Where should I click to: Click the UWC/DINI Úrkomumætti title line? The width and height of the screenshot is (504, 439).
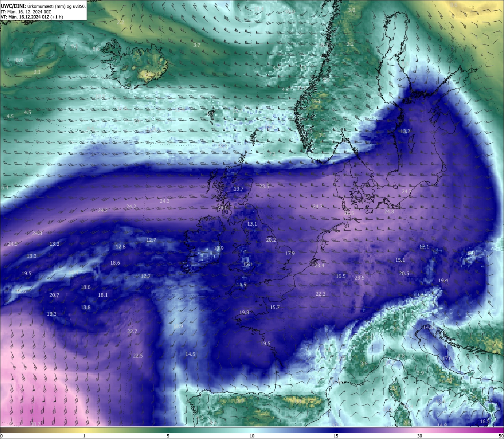tap(43, 6)
